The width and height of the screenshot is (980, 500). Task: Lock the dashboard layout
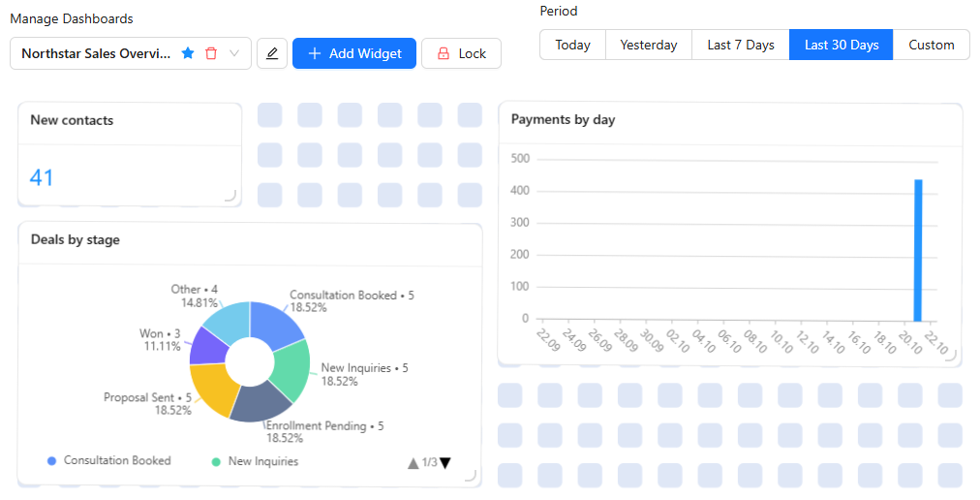[x=461, y=53]
